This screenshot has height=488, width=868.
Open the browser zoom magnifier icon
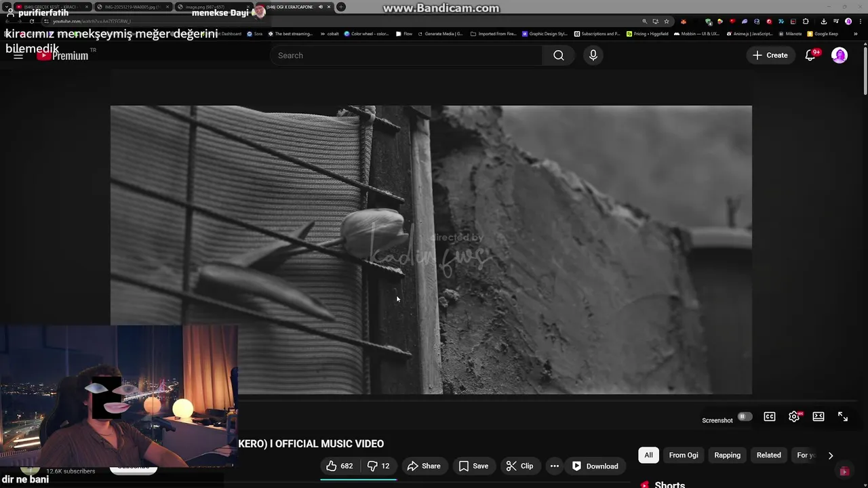[645, 22]
